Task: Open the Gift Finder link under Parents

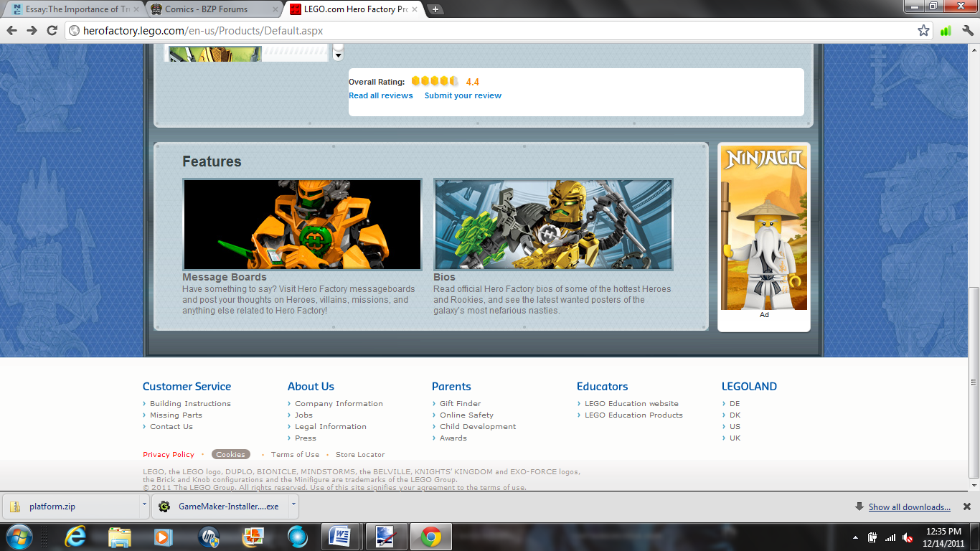Action: click(461, 404)
